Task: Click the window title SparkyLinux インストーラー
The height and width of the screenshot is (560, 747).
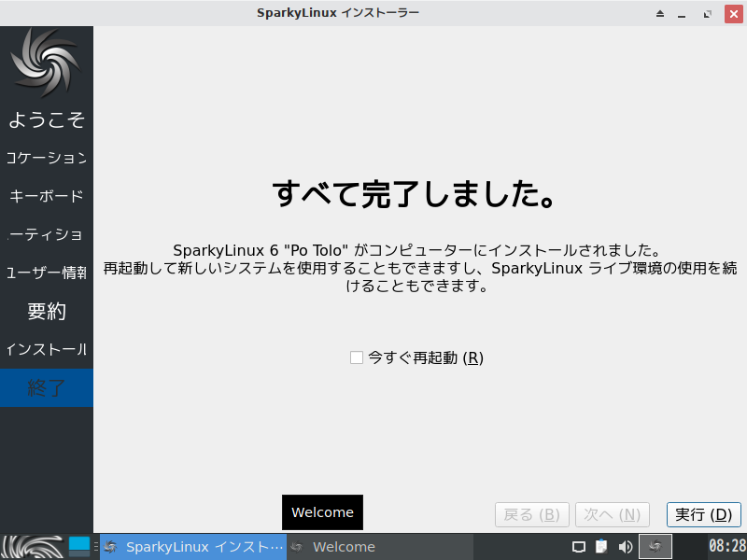Action: [x=338, y=13]
